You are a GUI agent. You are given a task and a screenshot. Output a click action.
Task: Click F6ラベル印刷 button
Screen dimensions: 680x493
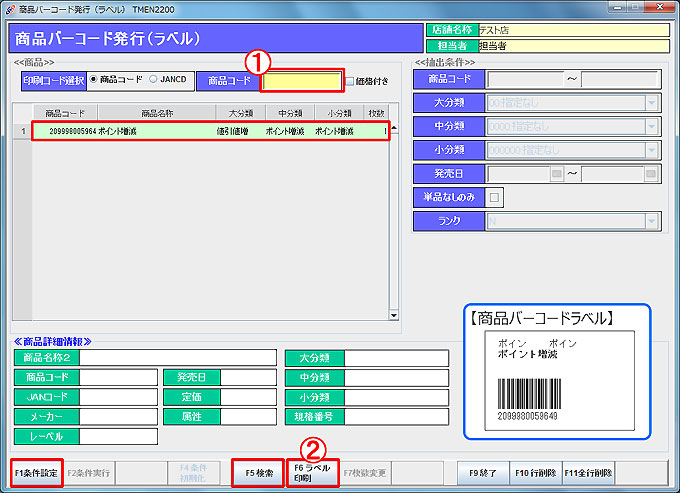click(x=312, y=473)
